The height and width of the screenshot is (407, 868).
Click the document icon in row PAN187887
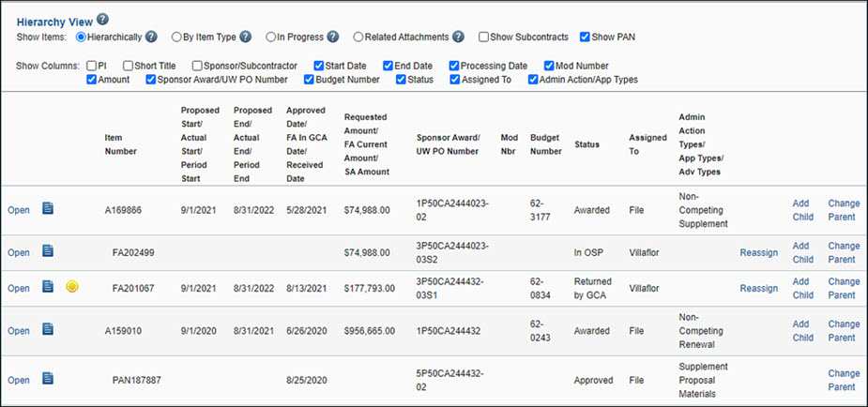(x=48, y=378)
